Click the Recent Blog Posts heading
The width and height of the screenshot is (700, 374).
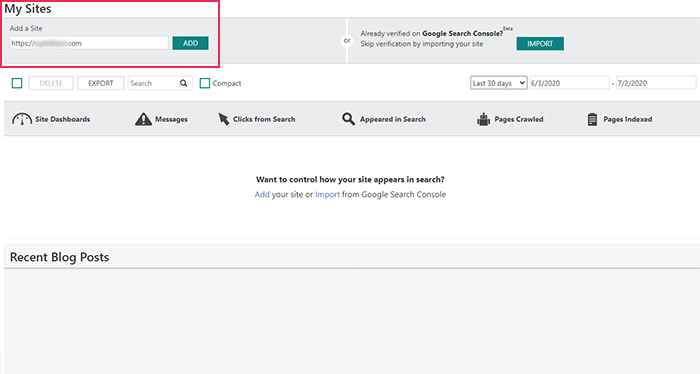click(x=59, y=258)
